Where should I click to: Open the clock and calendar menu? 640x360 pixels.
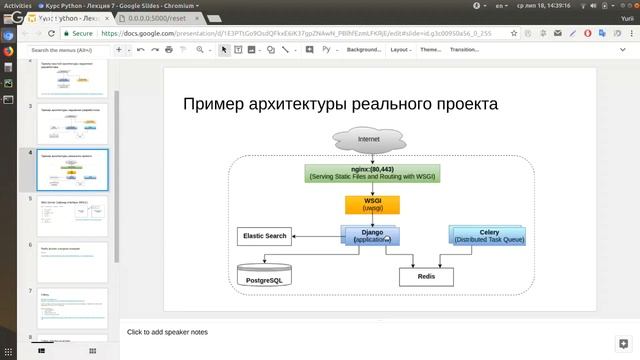pyautogui.click(x=544, y=6)
